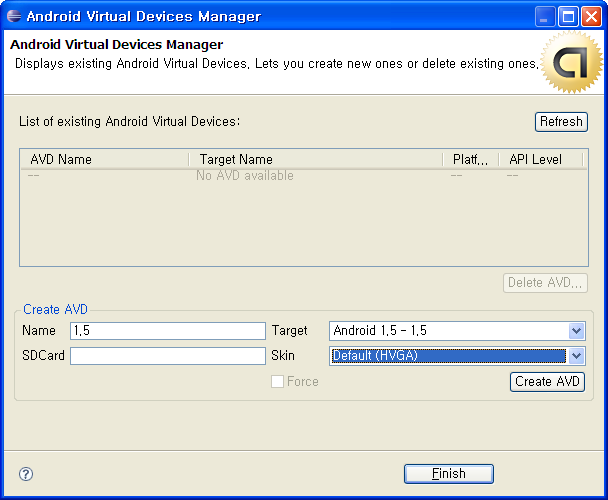Toggle the Force checkbox

pos(277,381)
